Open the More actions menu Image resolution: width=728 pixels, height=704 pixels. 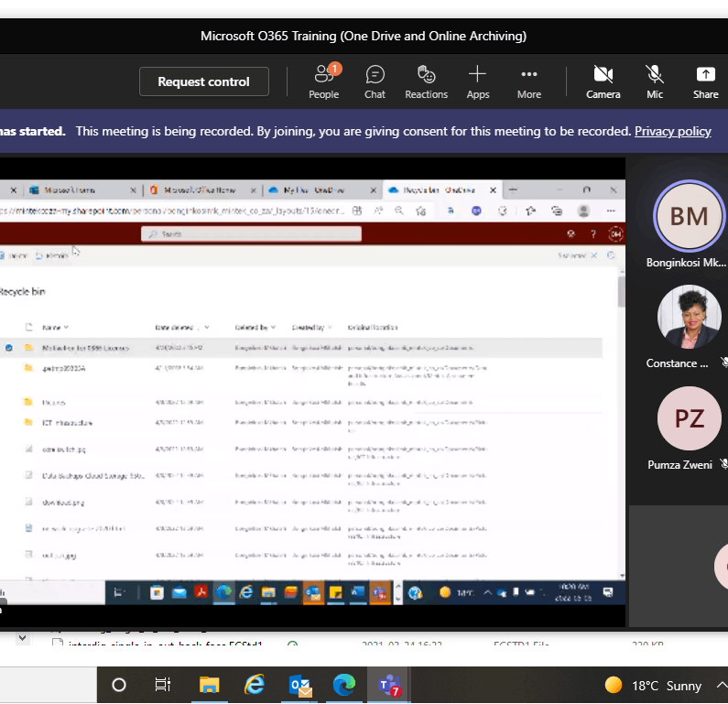(529, 81)
